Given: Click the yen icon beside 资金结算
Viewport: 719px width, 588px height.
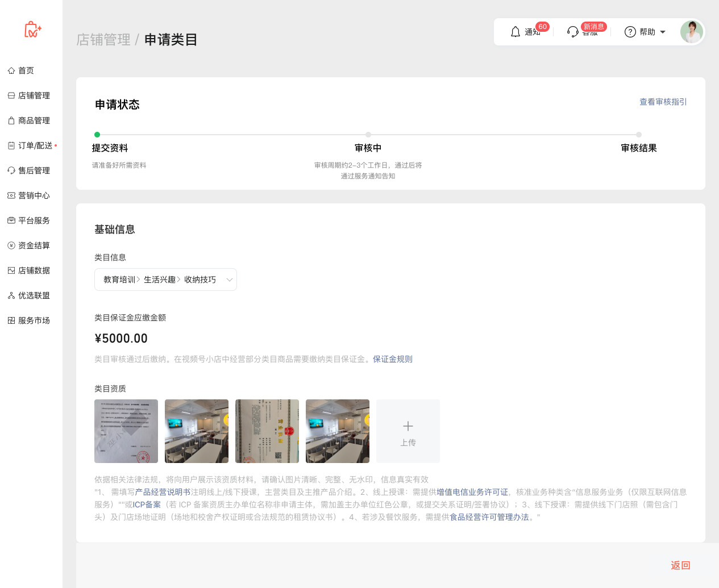Looking at the screenshot, I should pyautogui.click(x=11, y=245).
